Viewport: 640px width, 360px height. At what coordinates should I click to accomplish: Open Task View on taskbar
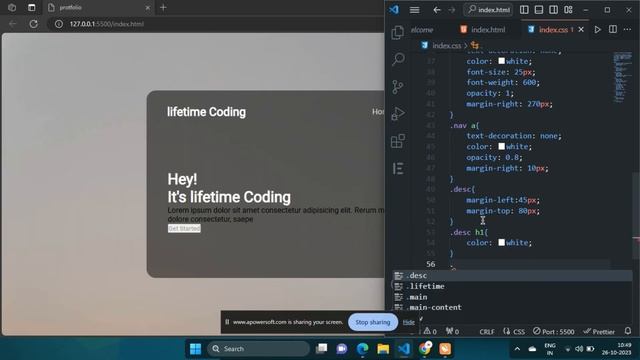322,349
